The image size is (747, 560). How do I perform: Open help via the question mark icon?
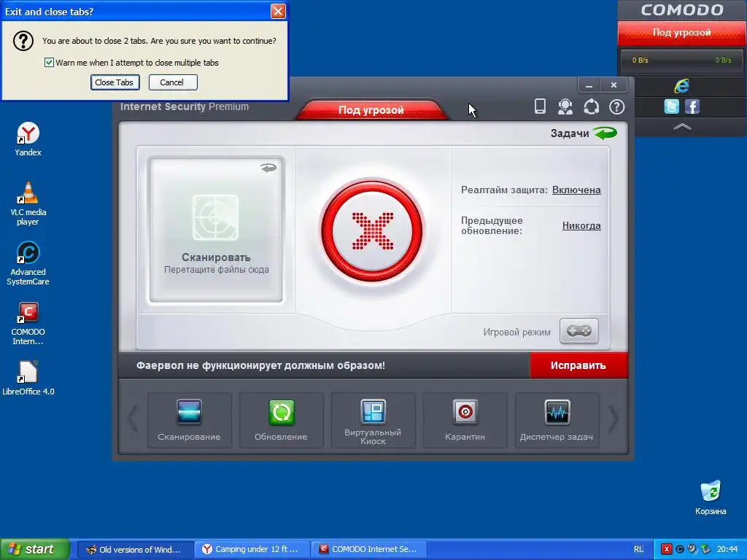pos(617,106)
